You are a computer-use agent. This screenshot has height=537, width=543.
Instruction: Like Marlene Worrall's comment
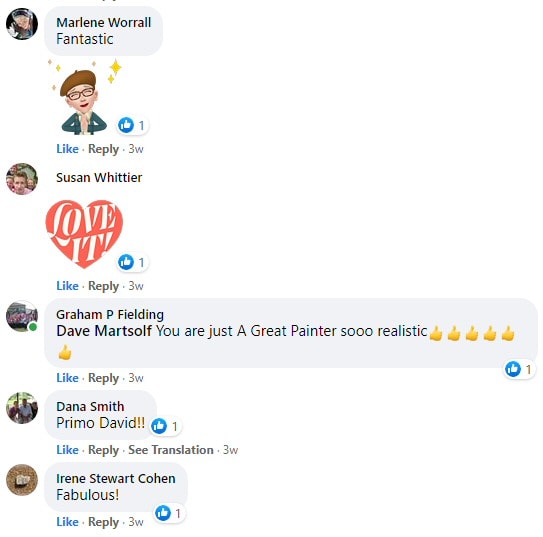pyautogui.click(x=67, y=149)
